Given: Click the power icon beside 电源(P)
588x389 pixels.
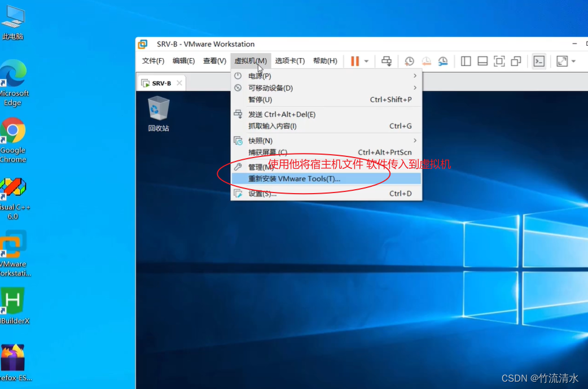Looking at the screenshot, I should click(x=238, y=76).
